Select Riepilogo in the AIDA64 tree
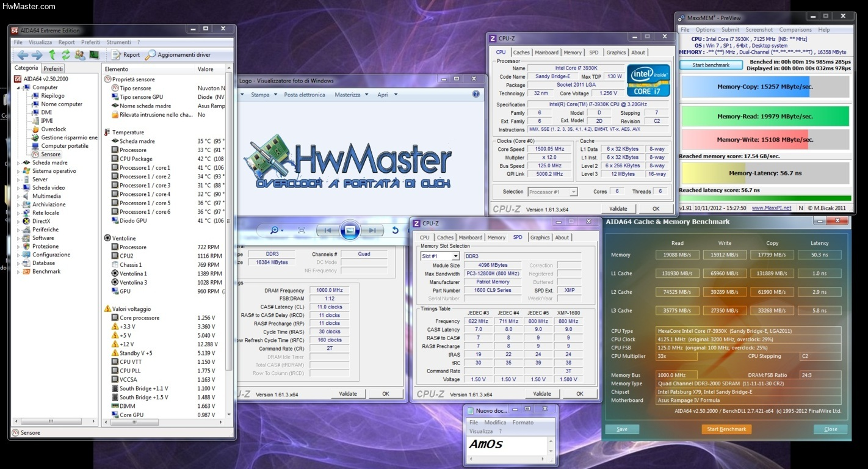Viewport: 868px width, 469px height. [48, 96]
